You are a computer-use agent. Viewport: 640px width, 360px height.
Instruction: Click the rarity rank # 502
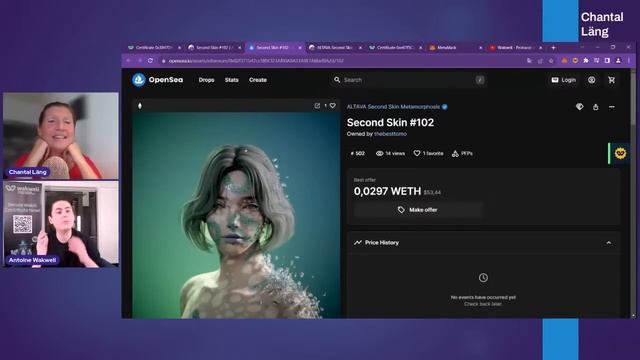pos(358,153)
